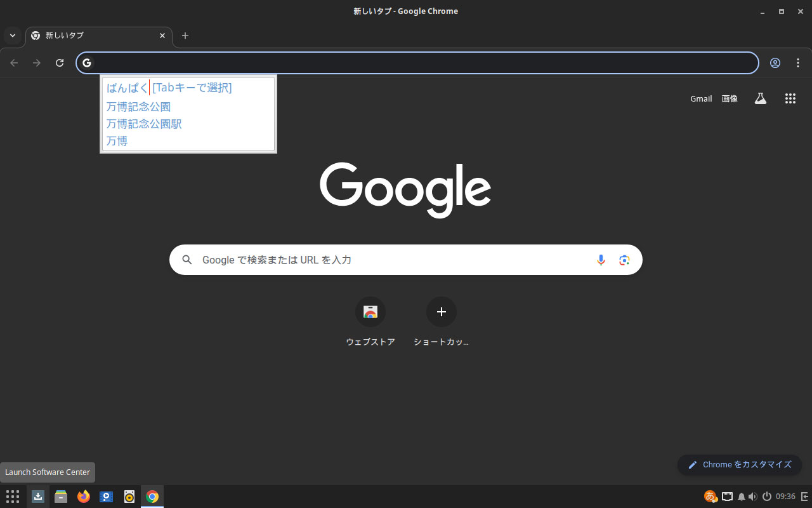812x508 pixels.
Task: Choose 万博記念公園 candidate in list
Action: coord(138,107)
